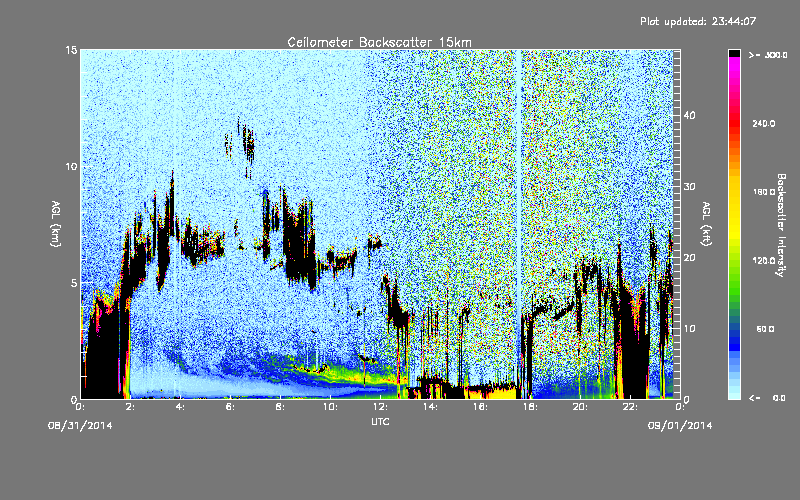Click the '240.0' colorbar label
800x500 pixels.
point(764,123)
